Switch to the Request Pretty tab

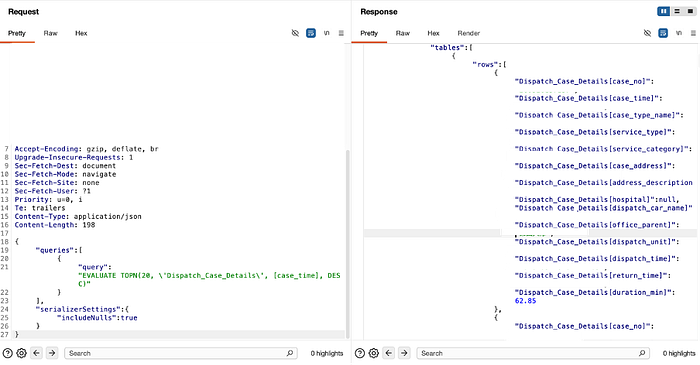pyautogui.click(x=17, y=33)
